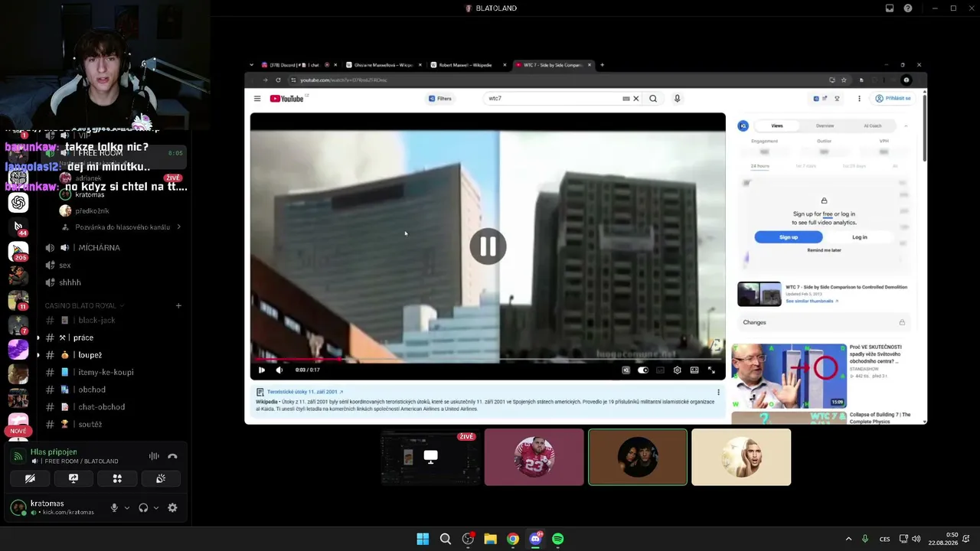Mute the YouTube video volume
The width and height of the screenshot is (980, 551).
(x=279, y=370)
